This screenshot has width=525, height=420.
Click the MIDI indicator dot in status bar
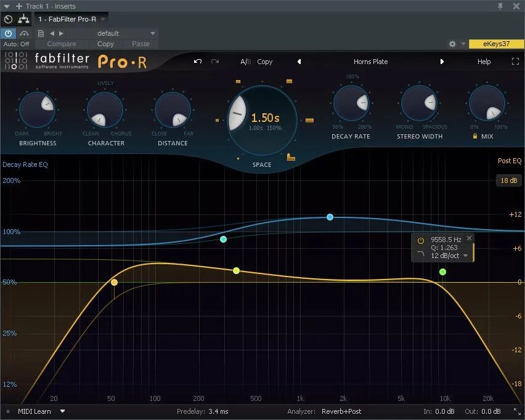(x=8, y=411)
